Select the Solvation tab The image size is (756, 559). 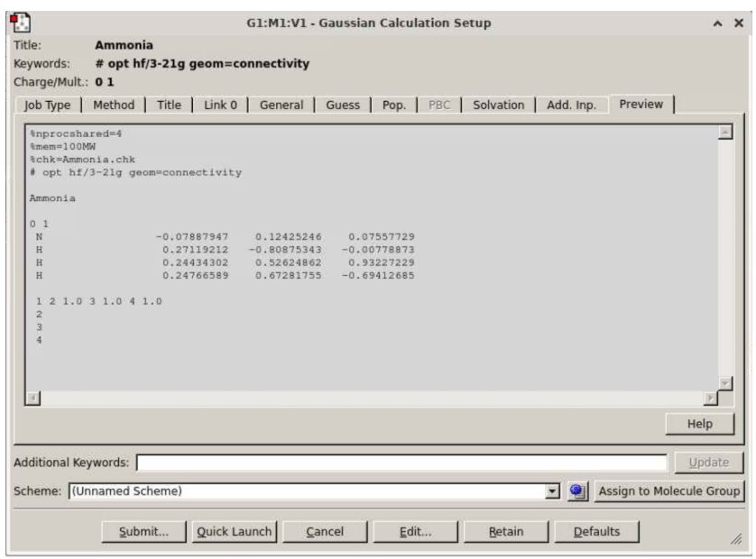pyautogui.click(x=498, y=105)
